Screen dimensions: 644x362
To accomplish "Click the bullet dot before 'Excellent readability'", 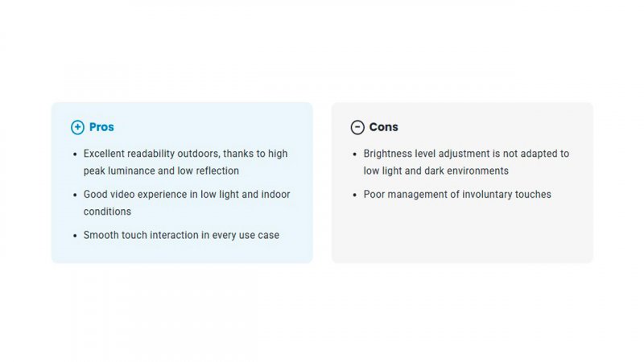I will coord(75,154).
